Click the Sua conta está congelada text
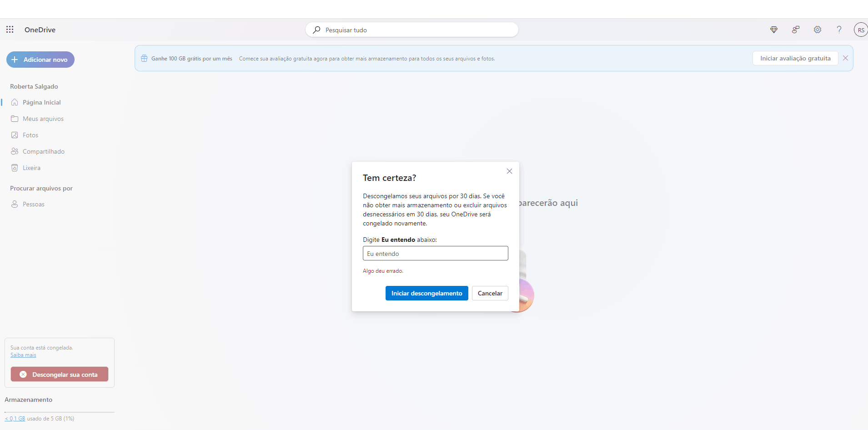 [x=42, y=348]
